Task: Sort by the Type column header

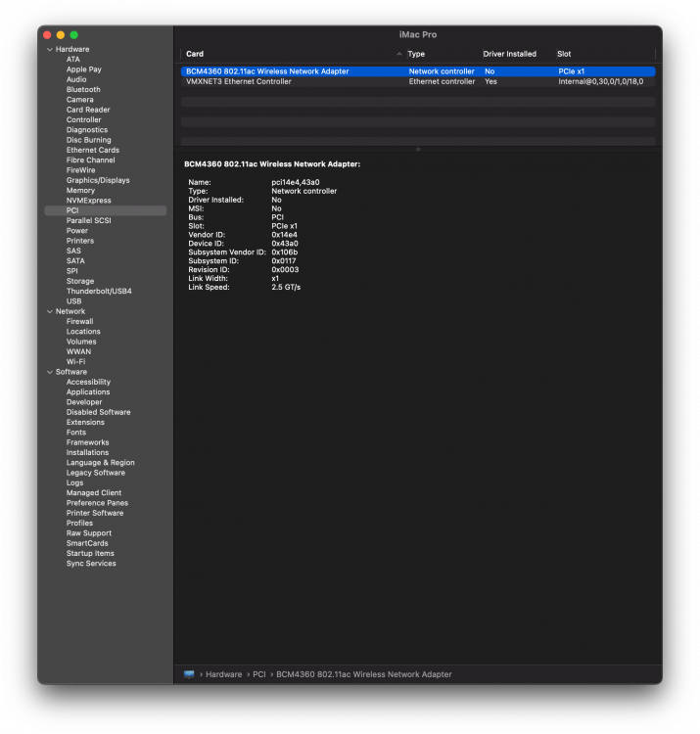Action: (416, 54)
